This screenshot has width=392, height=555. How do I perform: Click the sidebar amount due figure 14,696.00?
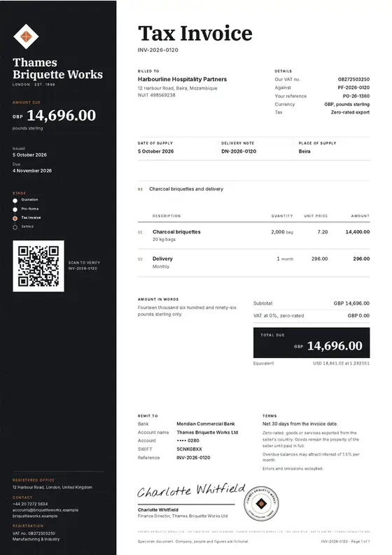pos(61,116)
